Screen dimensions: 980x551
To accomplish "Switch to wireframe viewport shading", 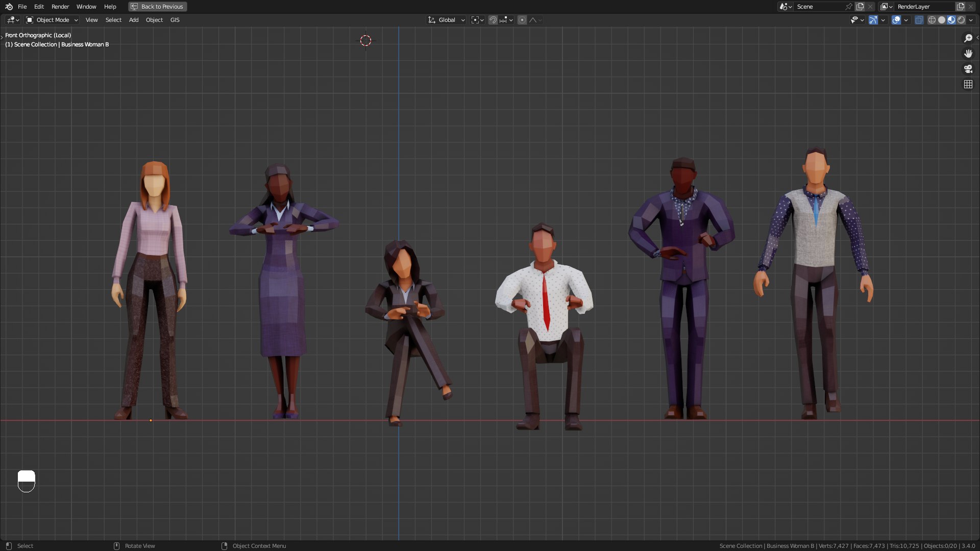I will coord(932,20).
